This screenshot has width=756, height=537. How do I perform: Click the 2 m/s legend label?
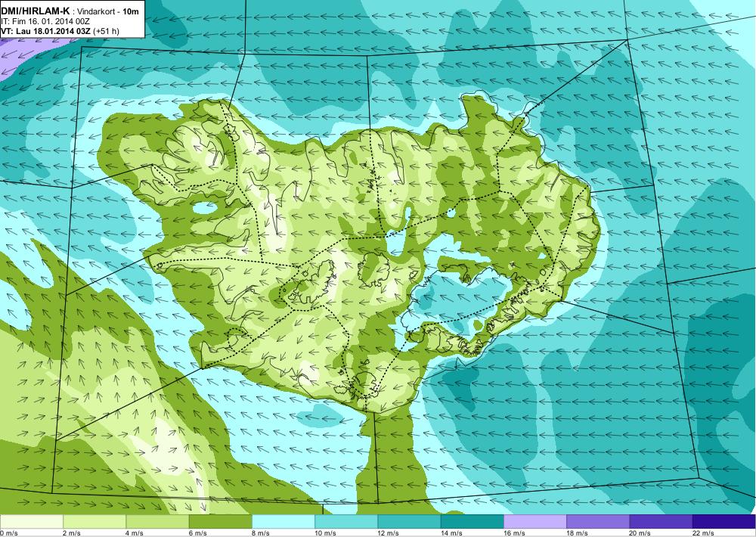pyautogui.click(x=72, y=533)
